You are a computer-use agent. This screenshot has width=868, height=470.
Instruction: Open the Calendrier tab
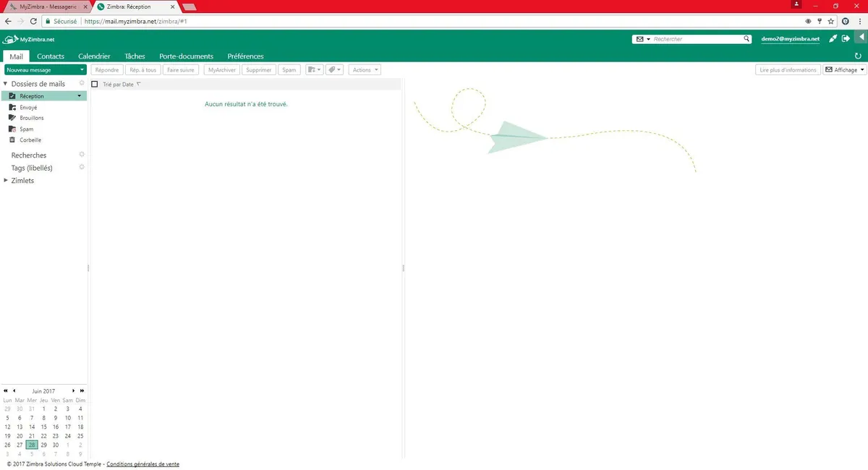[94, 56]
